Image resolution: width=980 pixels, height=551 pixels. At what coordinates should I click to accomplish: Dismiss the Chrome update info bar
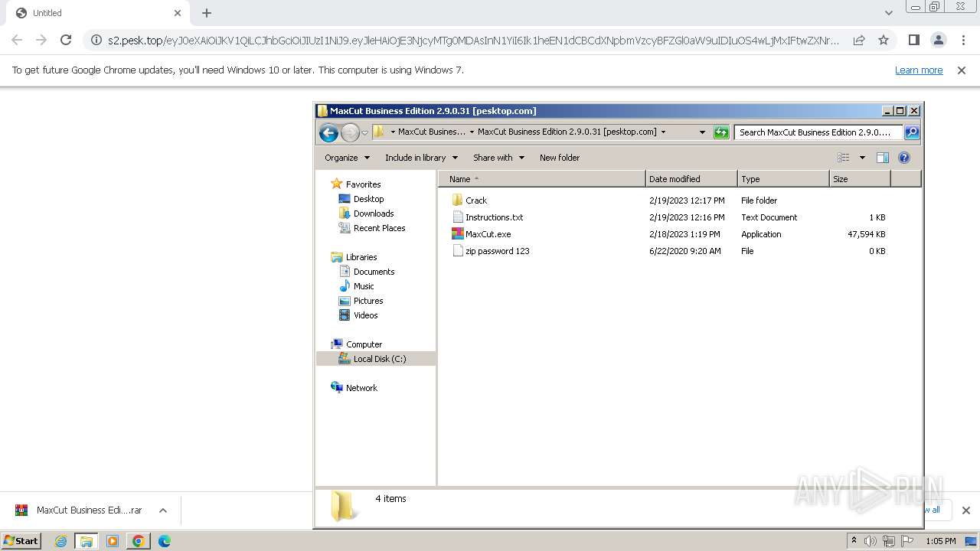(x=962, y=70)
